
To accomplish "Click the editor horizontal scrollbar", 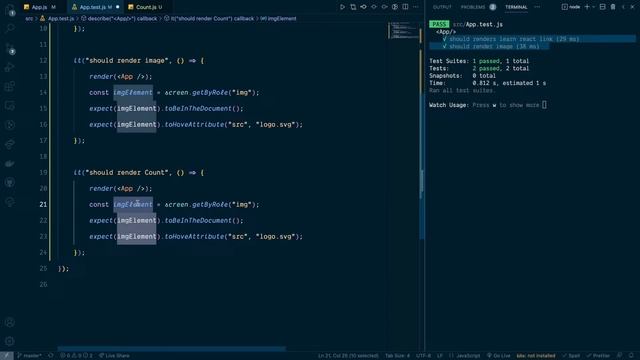I will point(171,349).
